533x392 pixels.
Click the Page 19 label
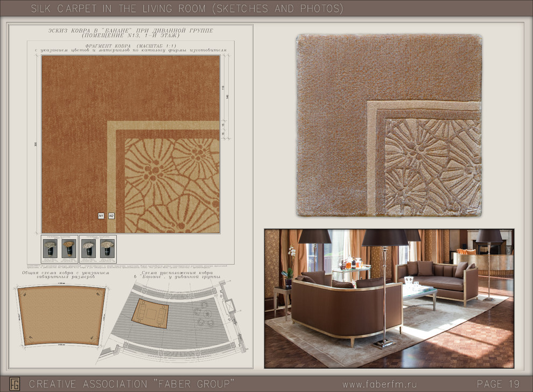pyautogui.click(x=498, y=384)
